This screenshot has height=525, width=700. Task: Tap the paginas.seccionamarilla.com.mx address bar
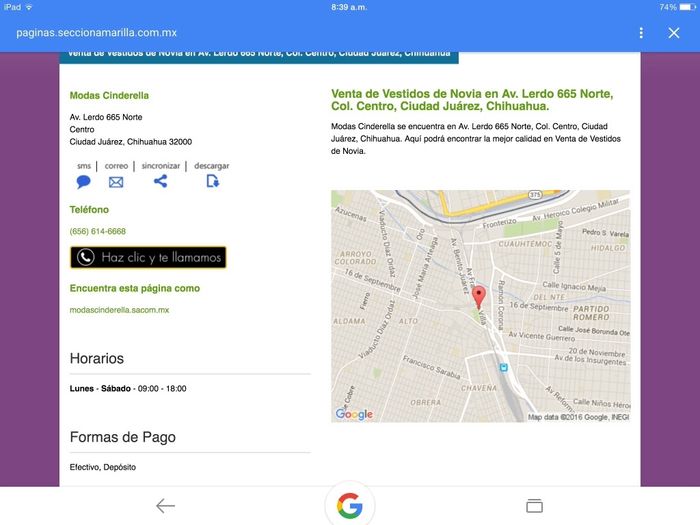point(96,33)
